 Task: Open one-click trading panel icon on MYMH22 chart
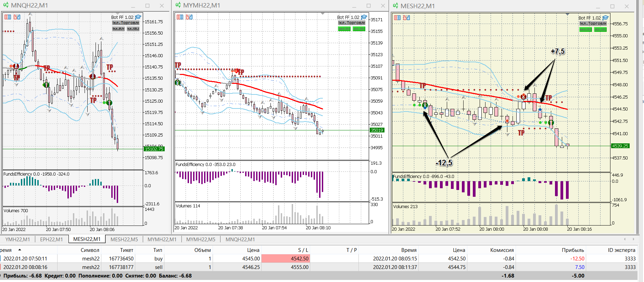pyautogui.click(x=180, y=17)
